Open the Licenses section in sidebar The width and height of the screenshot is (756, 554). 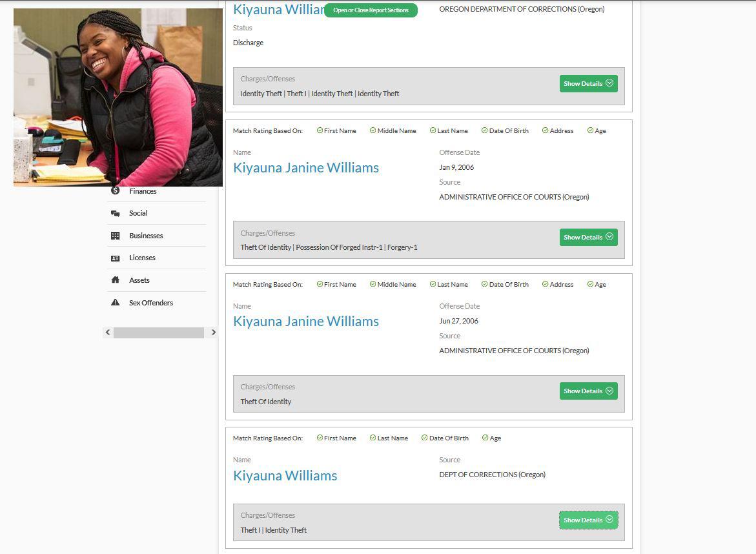pos(142,258)
